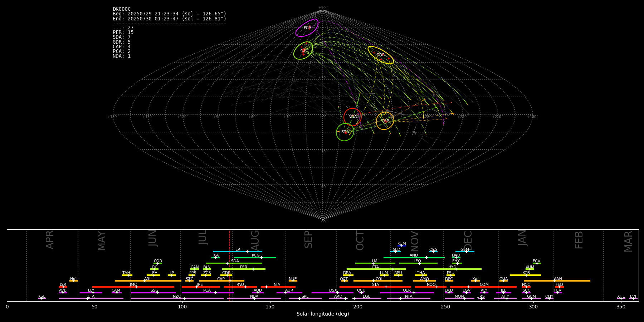Click the SSG shower label in timeline
Image resolution: width=644 pixels, height=322 pixels.
155,291
